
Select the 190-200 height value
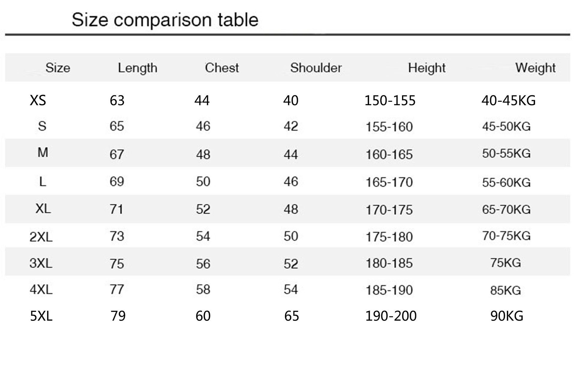[391, 316]
